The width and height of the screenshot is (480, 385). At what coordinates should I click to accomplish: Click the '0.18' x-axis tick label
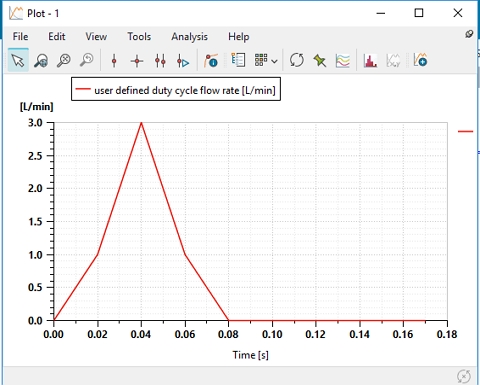tap(447, 334)
